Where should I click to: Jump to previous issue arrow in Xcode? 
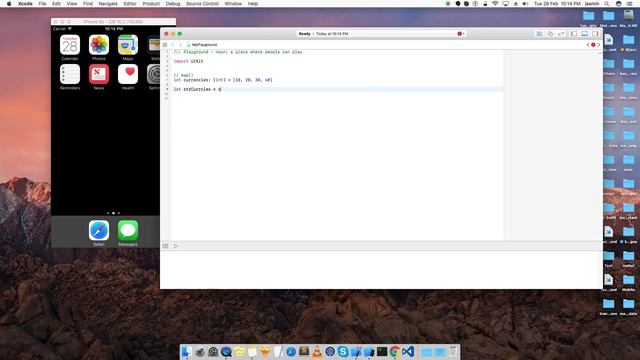(588, 44)
